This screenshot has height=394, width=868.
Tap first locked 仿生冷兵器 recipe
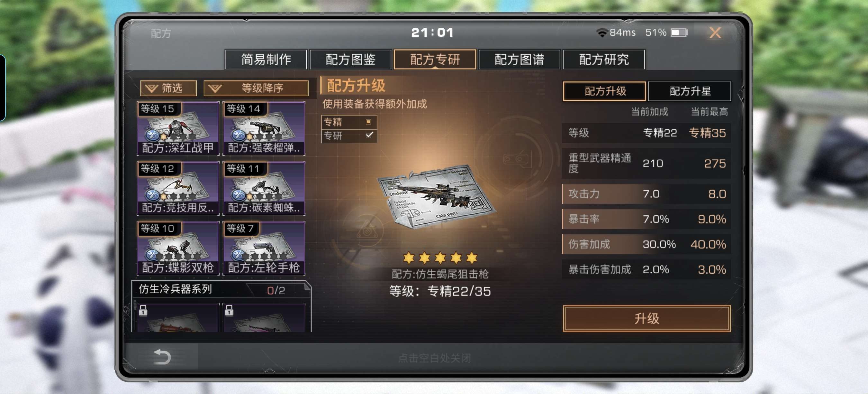[x=178, y=317]
